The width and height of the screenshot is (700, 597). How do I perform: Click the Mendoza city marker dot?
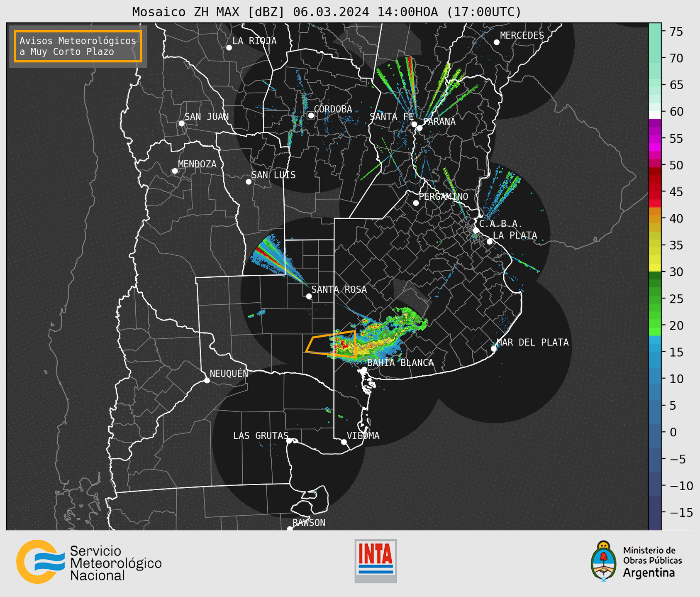point(175,171)
